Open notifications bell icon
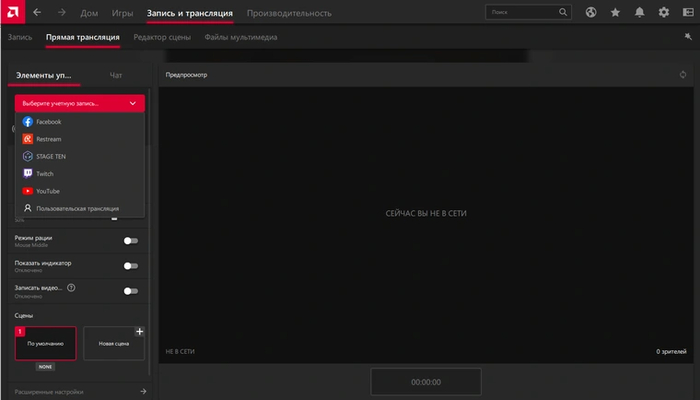Image resolution: width=700 pixels, height=400 pixels. coord(639,12)
